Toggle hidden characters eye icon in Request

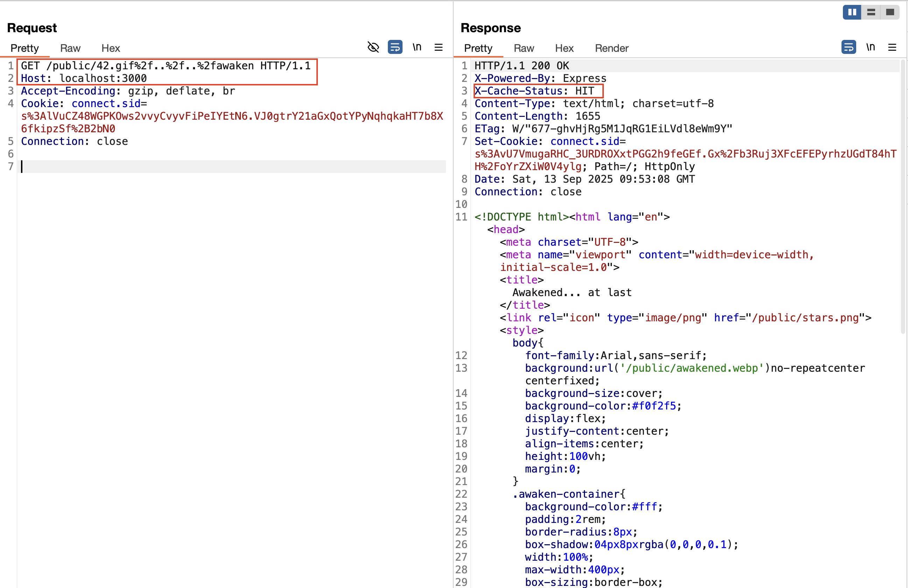click(373, 47)
